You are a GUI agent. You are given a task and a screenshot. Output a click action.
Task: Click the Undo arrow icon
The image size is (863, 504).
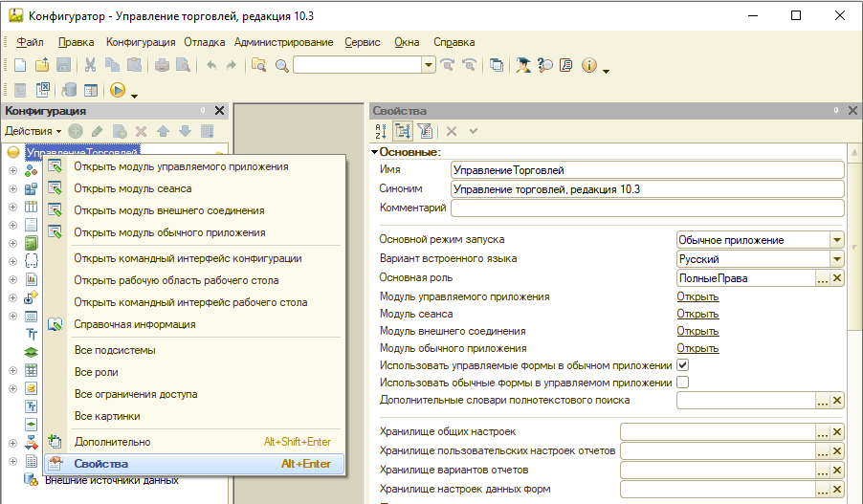211,65
